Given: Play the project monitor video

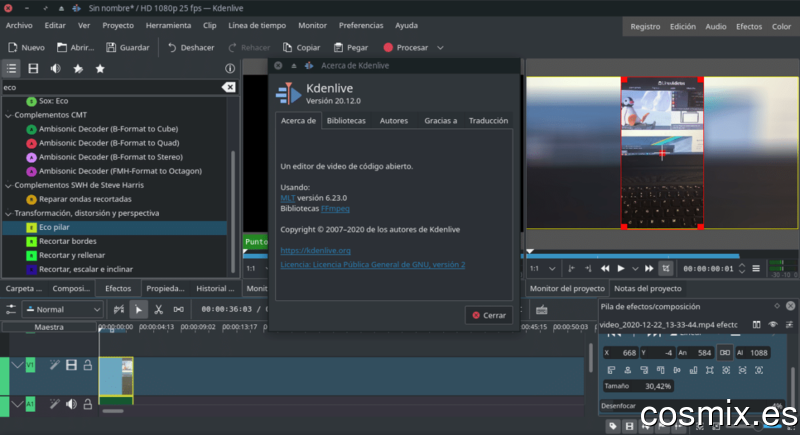Looking at the screenshot, I should 621,268.
